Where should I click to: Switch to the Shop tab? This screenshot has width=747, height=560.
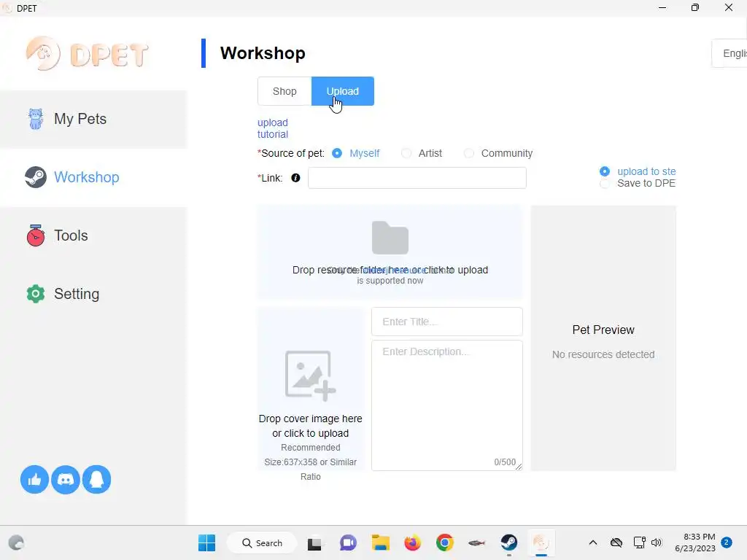point(285,91)
